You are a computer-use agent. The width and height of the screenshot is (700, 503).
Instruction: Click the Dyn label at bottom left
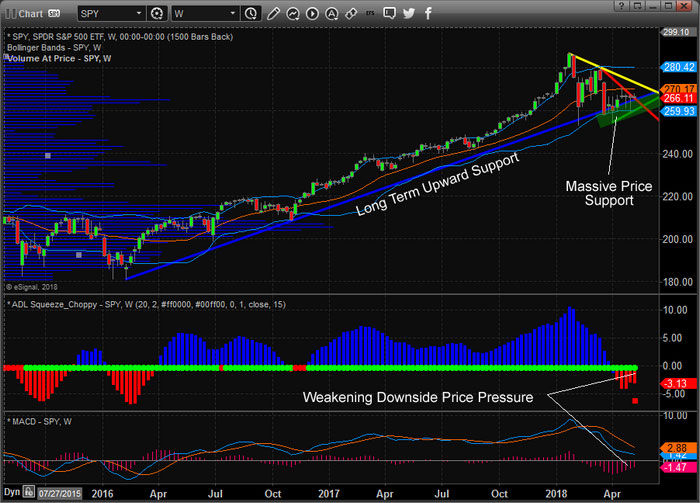pos(12,492)
